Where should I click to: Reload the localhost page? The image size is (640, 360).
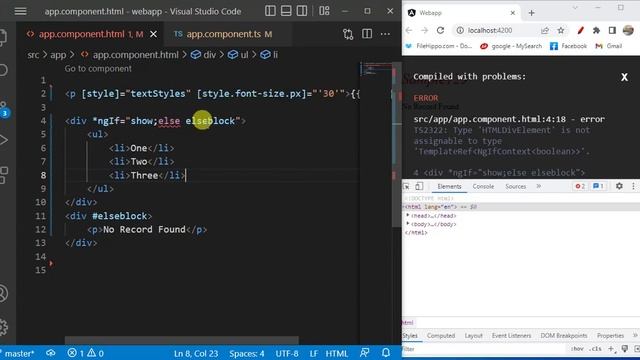440,30
